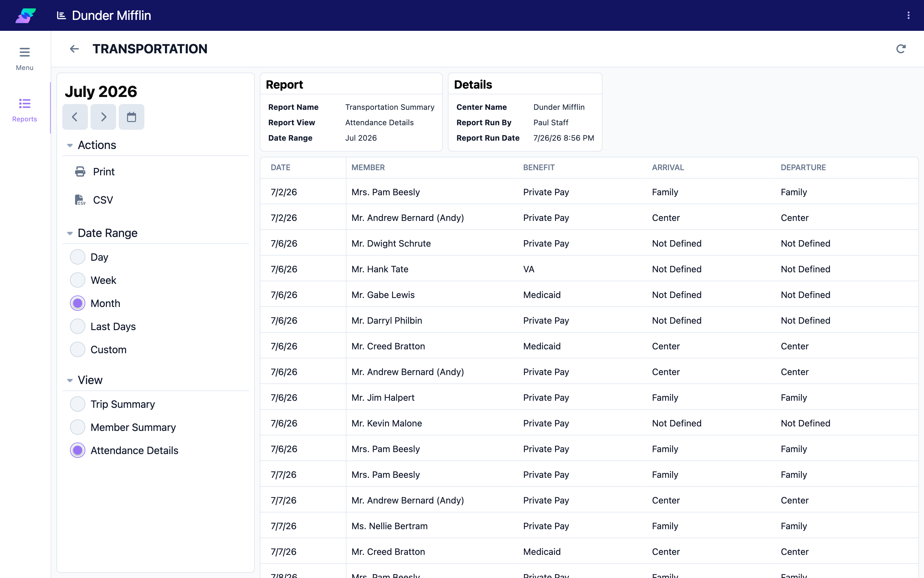Switch view to Member Summary
Screen dimensions: 924x578
coord(78,427)
